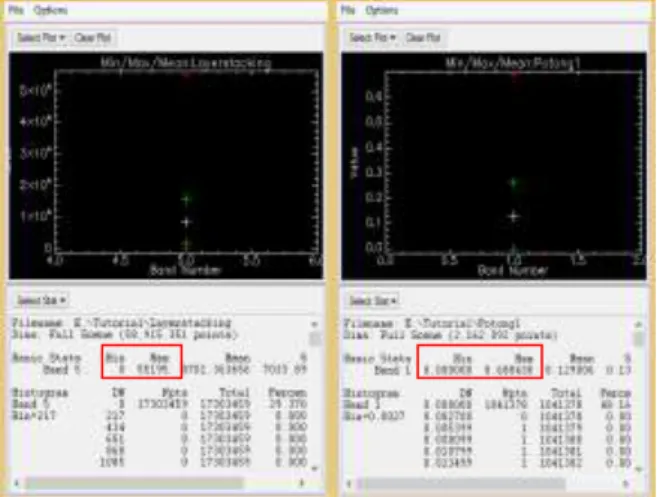Click Clear Plot button in Potong1 window
This screenshot has height=497, width=657.
click(423, 38)
